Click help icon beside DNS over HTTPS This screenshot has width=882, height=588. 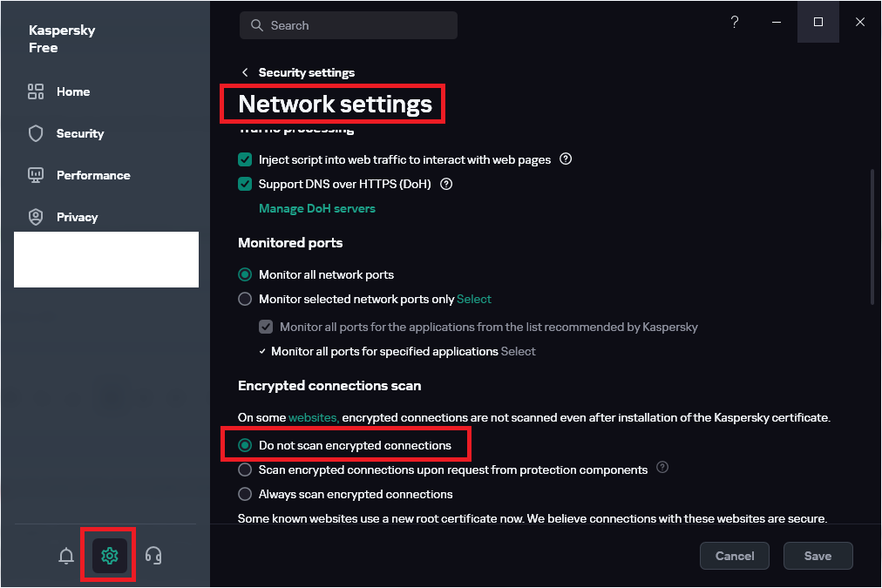[446, 184]
